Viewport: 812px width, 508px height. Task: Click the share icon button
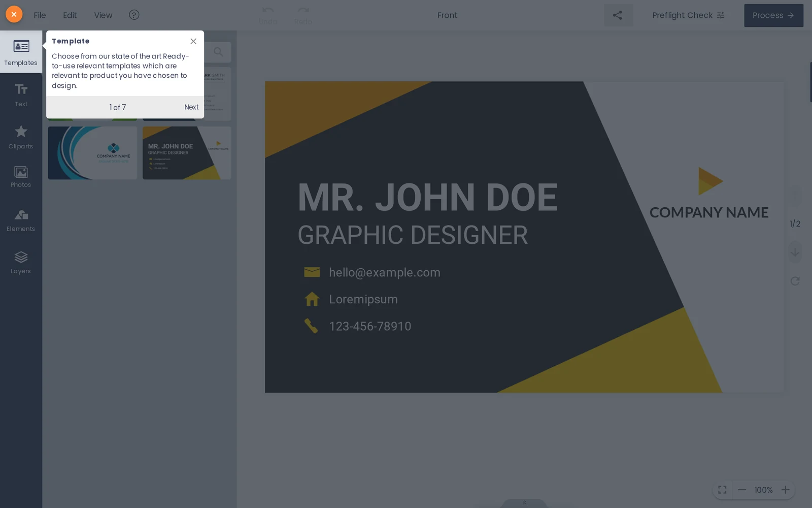[x=618, y=15]
